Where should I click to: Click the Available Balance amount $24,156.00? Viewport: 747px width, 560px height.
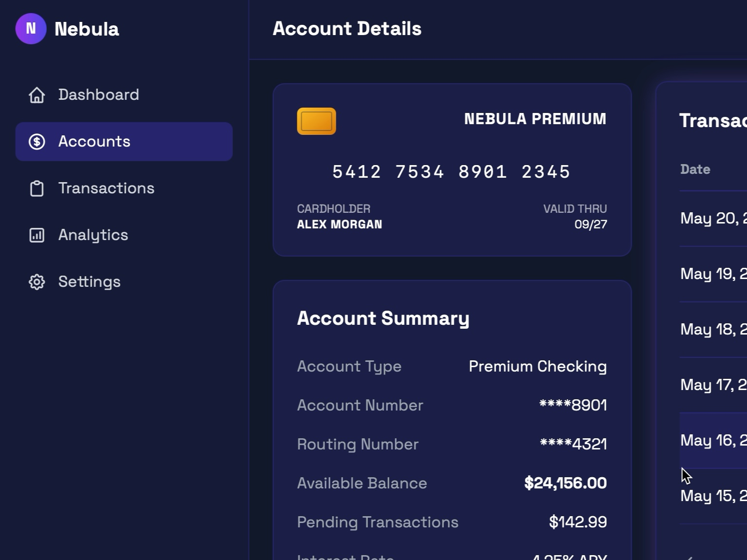[x=564, y=483]
